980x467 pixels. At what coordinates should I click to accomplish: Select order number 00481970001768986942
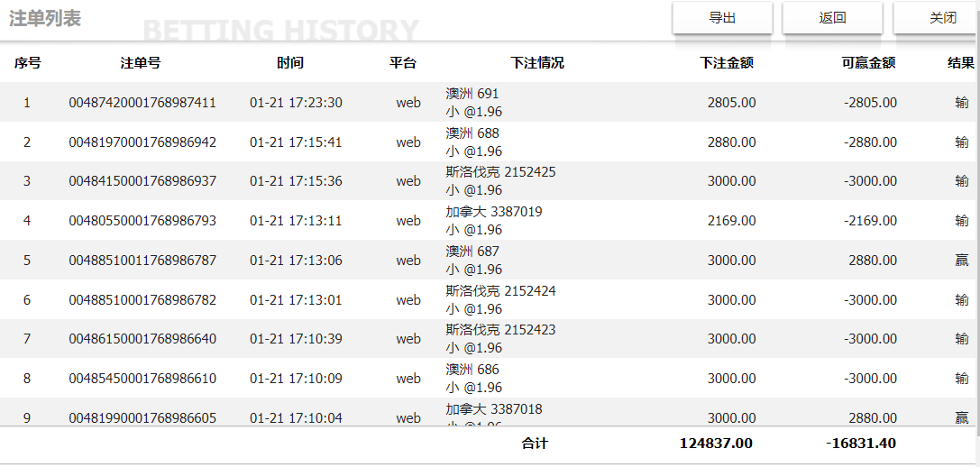[x=142, y=142]
